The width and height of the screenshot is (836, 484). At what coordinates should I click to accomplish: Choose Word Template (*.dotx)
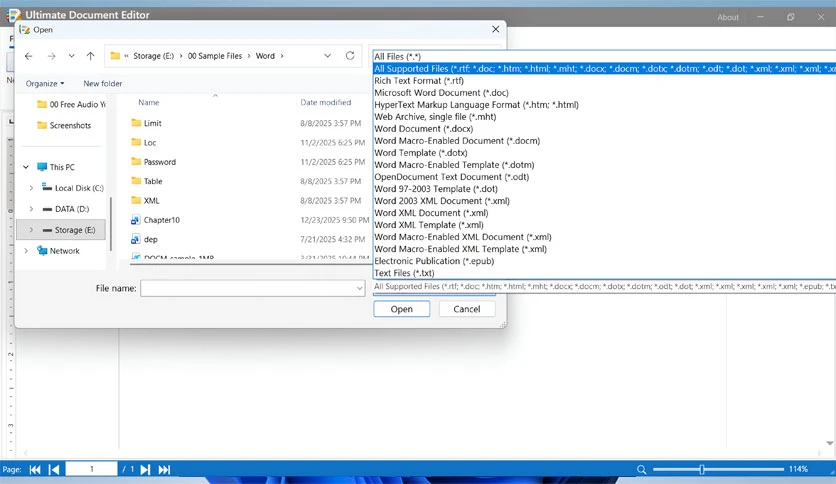605,153
